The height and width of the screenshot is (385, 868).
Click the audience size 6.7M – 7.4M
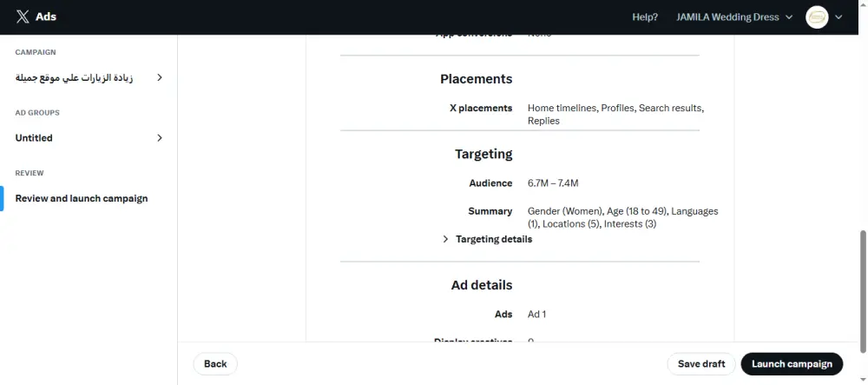553,183
